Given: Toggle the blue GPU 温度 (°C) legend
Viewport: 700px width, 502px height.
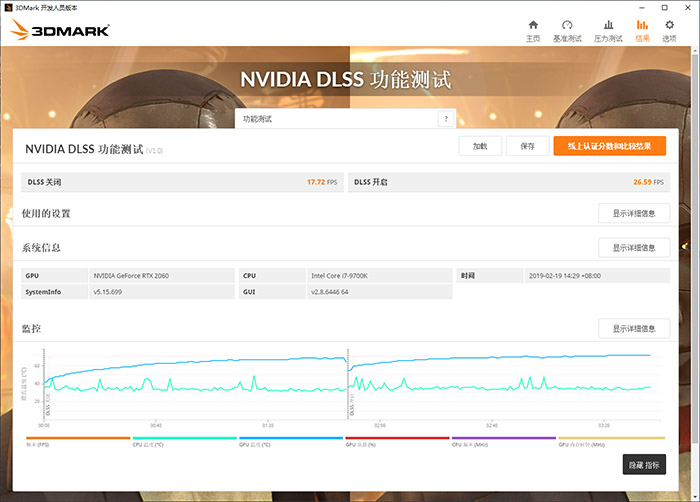Looking at the screenshot, I should coord(291,442).
